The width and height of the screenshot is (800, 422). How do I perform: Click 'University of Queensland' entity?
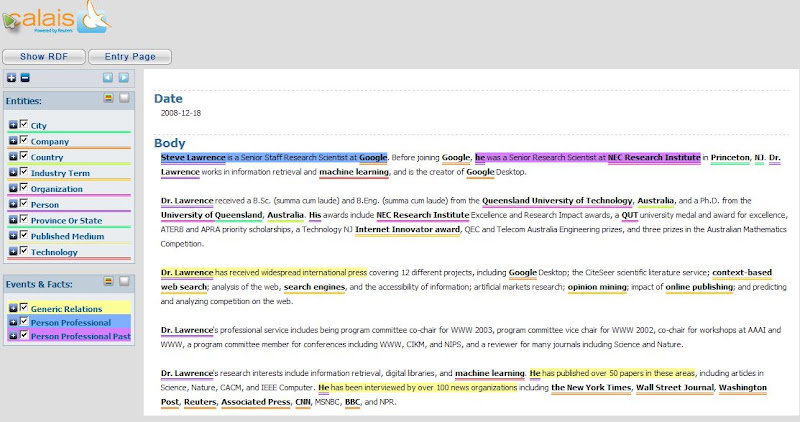coord(212,215)
